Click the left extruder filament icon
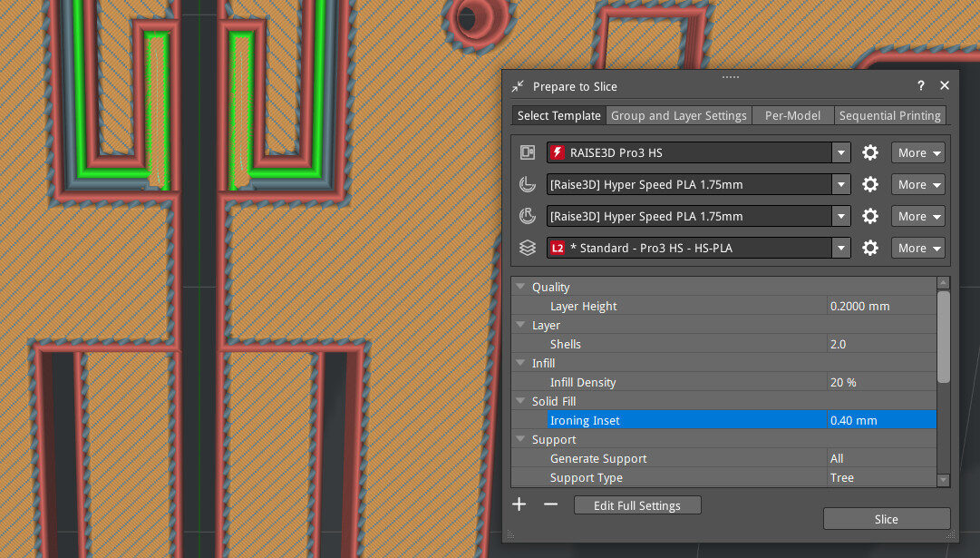This screenshot has width=980, height=558. [x=528, y=184]
